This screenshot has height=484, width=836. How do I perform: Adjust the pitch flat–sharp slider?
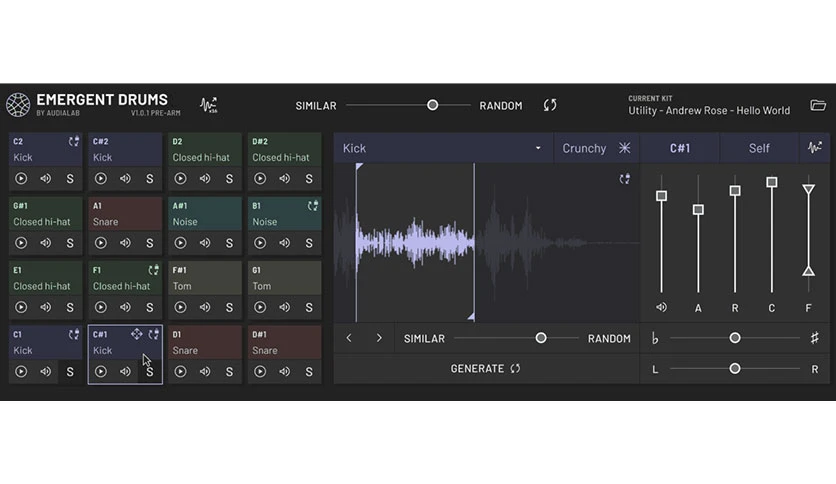735,338
